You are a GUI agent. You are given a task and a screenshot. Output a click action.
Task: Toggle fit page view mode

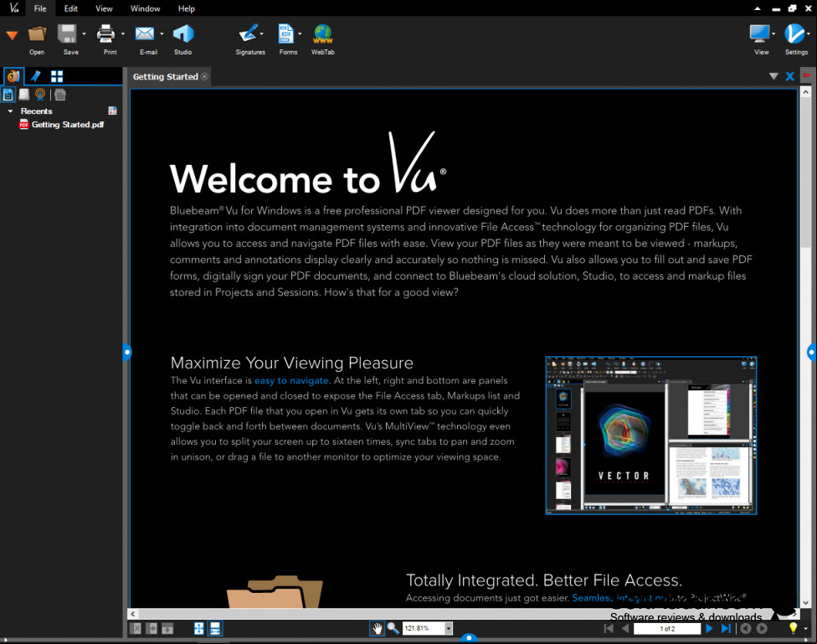coord(199,628)
